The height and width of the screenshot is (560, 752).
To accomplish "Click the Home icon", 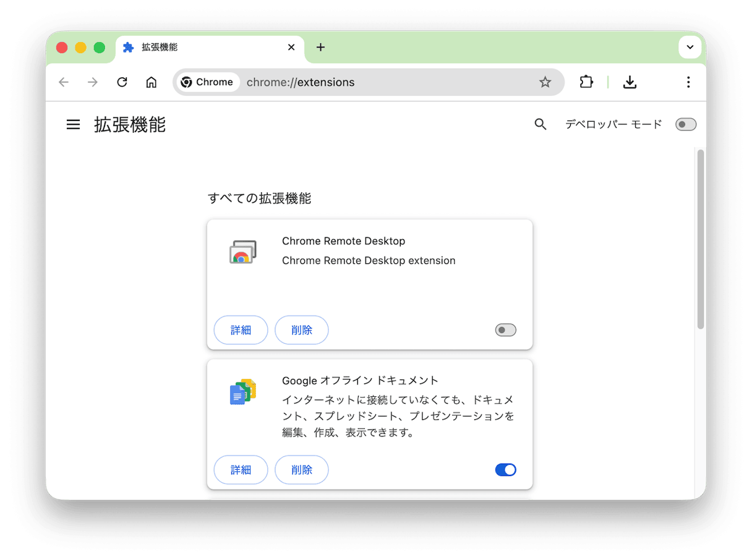I will click(x=152, y=82).
